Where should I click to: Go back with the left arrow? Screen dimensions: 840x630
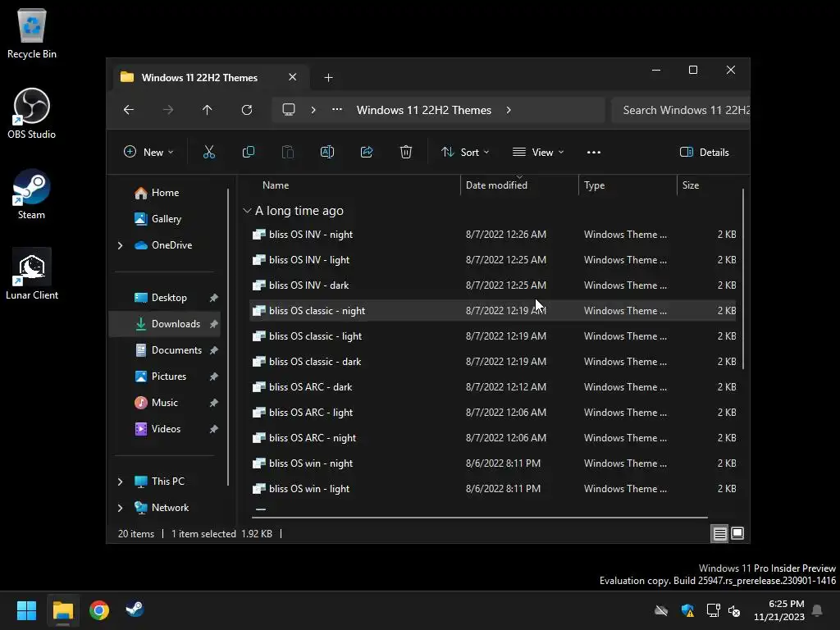129,110
